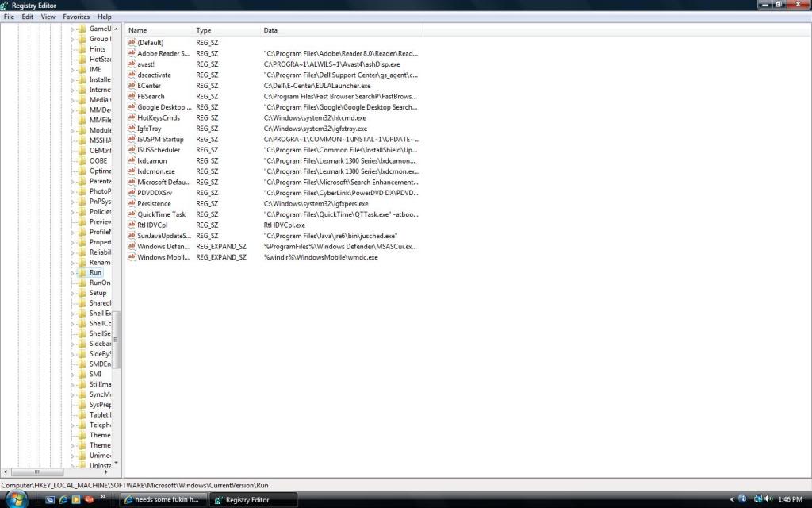Expand the SMI key tree node
812x508 pixels.
[72, 375]
